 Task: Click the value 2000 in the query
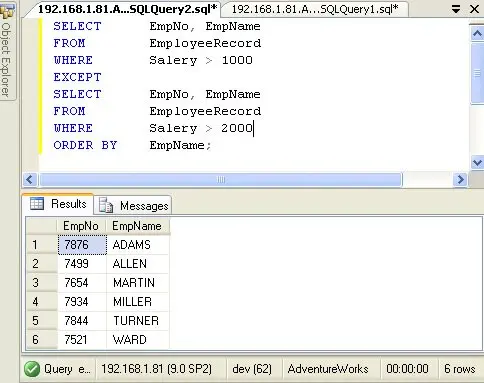237,128
